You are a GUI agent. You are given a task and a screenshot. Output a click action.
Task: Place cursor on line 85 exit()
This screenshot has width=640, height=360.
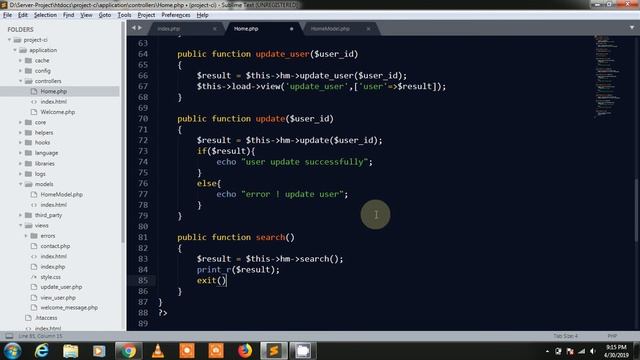(x=211, y=281)
